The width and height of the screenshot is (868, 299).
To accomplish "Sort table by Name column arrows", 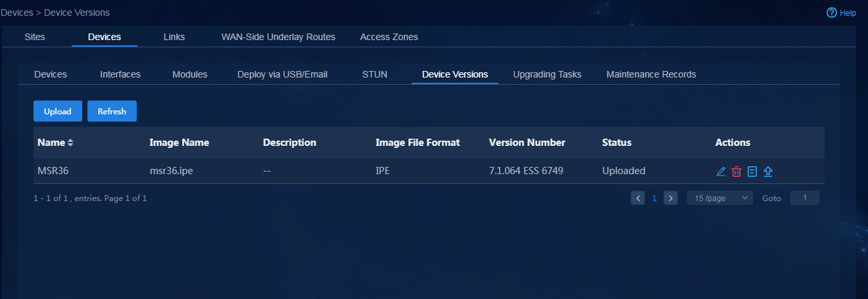I will (x=70, y=143).
